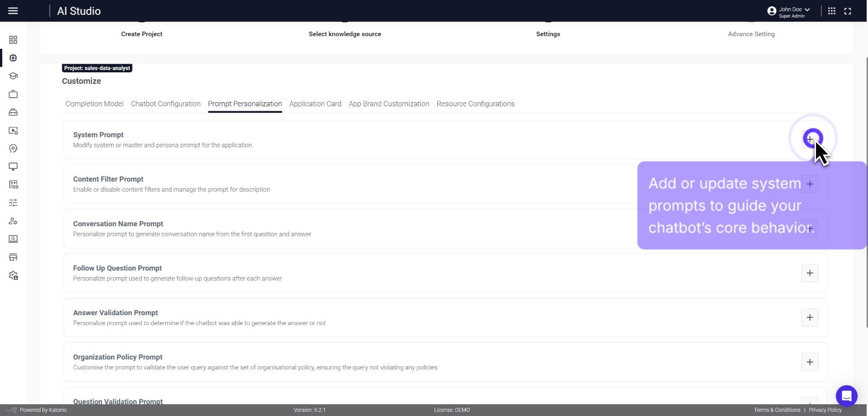Open the Application Card tab
This screenshot has width=868, height=416.
coord(316,104)
